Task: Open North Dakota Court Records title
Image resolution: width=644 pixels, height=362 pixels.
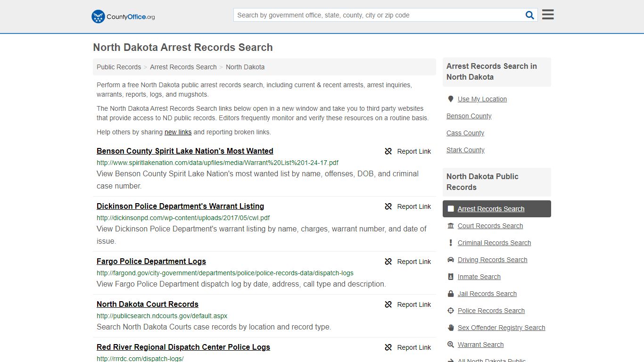Action: (x=148, y=304)
